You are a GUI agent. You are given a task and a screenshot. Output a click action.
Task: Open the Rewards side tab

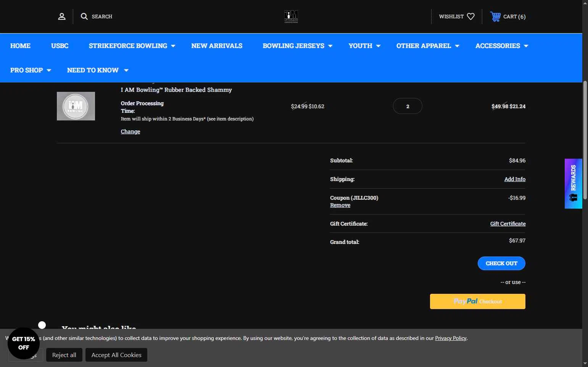[x=573, y=183]
